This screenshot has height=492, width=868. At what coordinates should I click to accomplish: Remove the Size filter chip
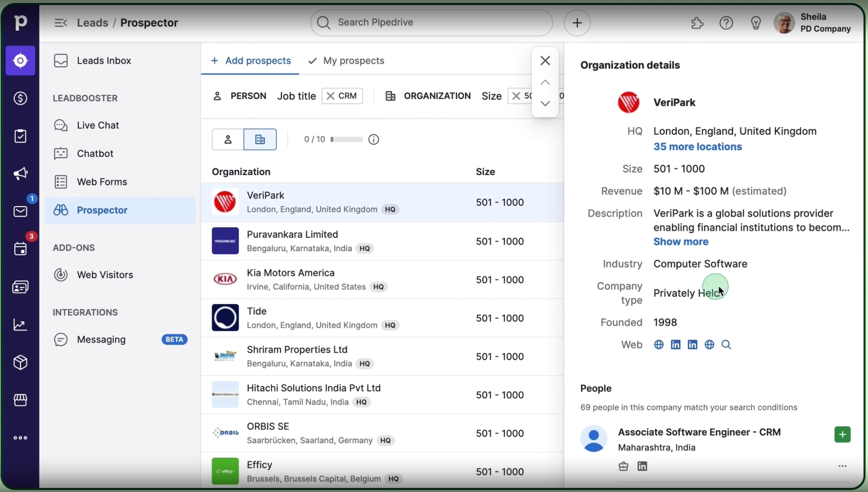click(516, 96)
